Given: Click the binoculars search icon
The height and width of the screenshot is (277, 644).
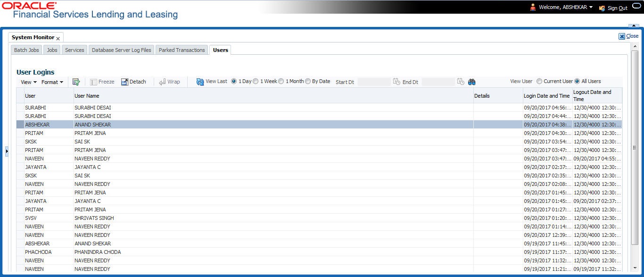Looking at the screenshot, I should [471, 82].
